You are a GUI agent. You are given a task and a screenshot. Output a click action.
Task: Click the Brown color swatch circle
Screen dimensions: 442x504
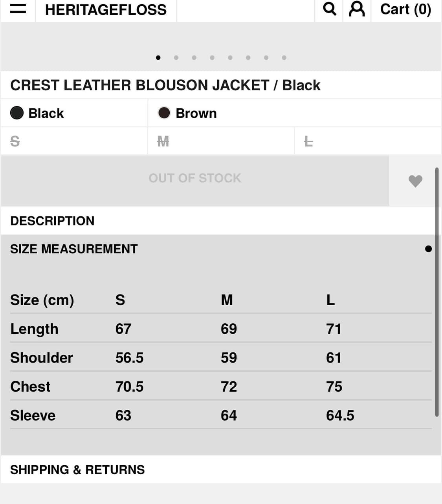(x=164, y=113)
